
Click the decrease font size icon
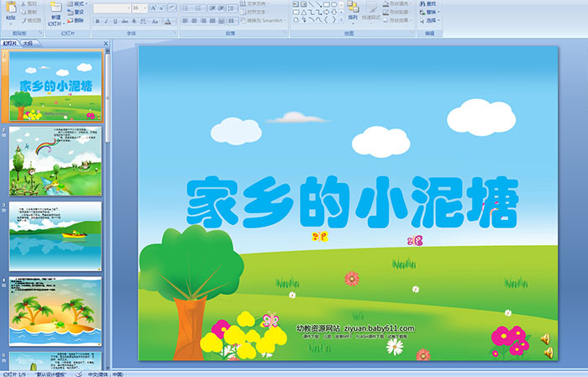[161, 8]
